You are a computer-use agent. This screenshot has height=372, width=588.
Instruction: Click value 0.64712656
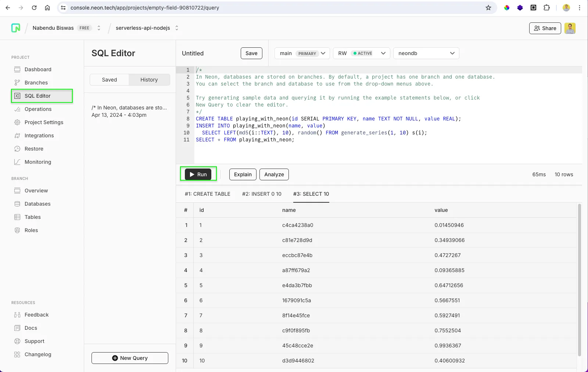coord(449,285)
